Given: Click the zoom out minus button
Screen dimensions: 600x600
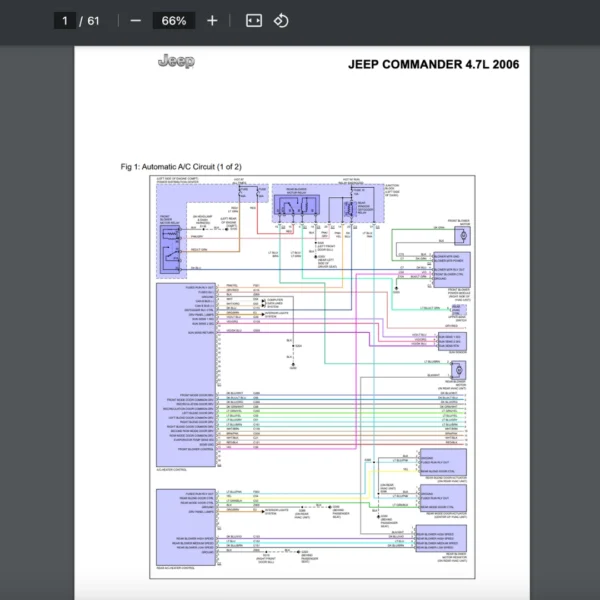Looking at the screenshot, I should tap(135, 21).
